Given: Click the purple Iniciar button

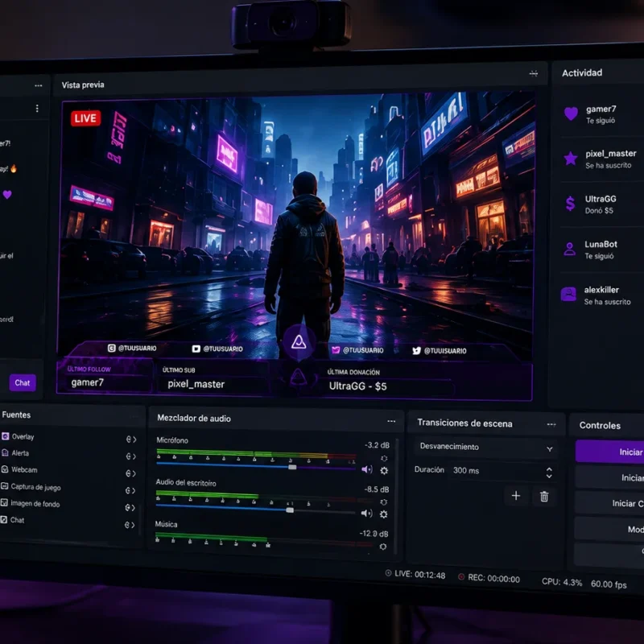Looking at the screenshot, I should tap(609, 452).
